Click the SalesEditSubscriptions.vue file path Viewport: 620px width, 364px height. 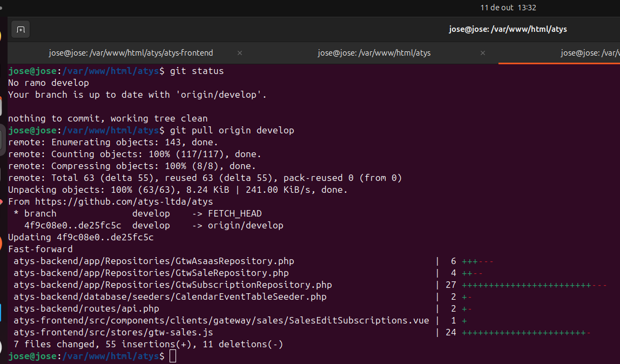(221, 320)
